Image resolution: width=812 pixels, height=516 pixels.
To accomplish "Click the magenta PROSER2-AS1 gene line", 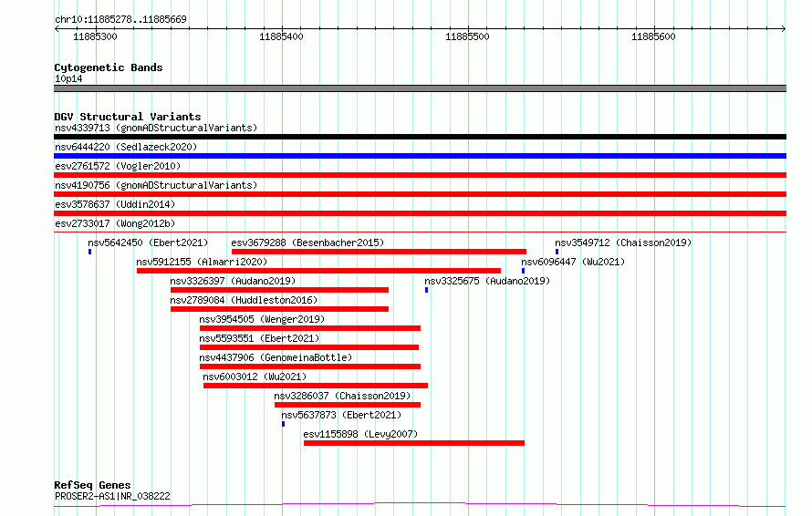I will (420, 505).
